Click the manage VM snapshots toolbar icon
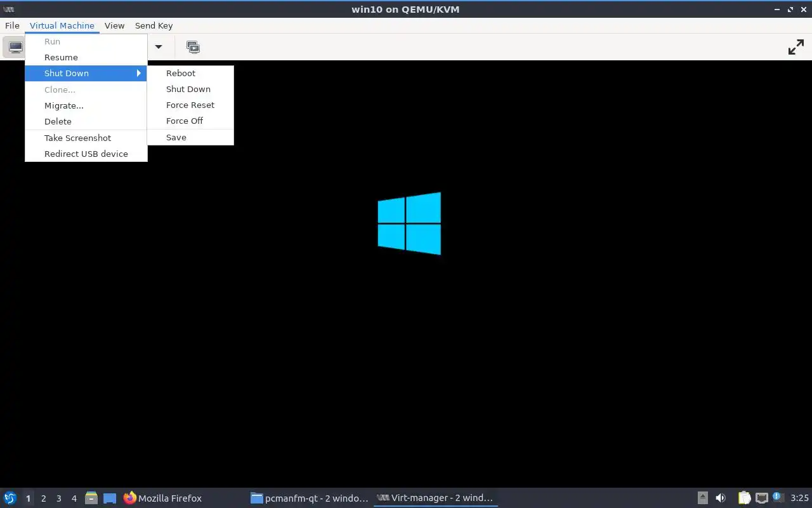The height and width of the screenshot is (508, 812). [x=193, y=47]
